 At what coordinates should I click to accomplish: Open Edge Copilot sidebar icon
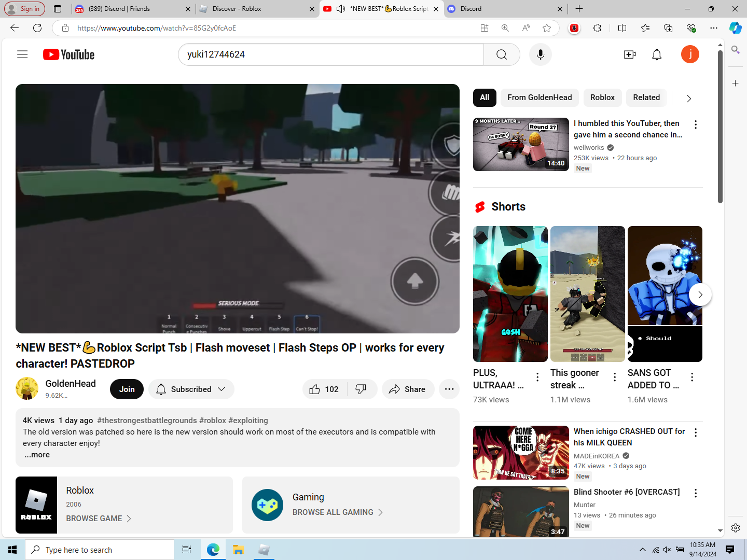point(736,28)
